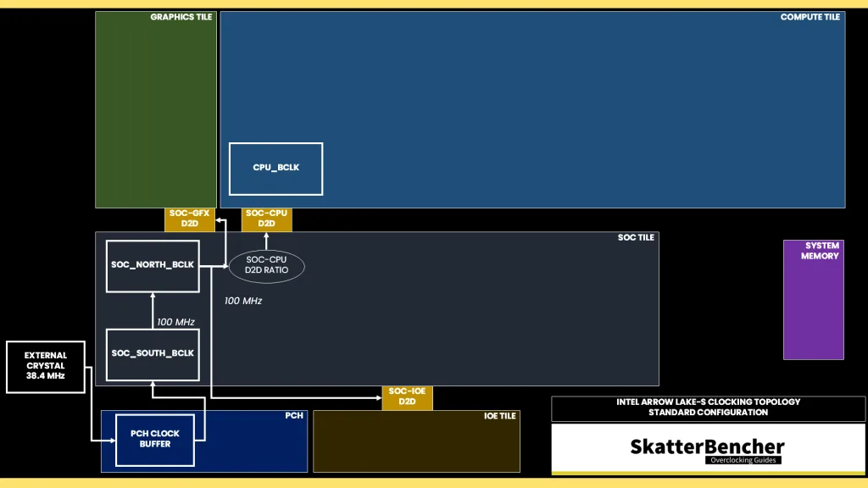Select the SOC-CPU D2D connector block
The height and width of the screenshot is (488, 868).
[x=266, y=219]
